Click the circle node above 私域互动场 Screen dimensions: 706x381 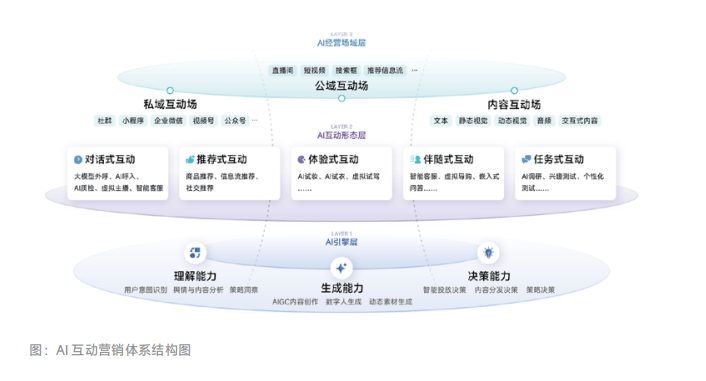click(x=170, y=91)
